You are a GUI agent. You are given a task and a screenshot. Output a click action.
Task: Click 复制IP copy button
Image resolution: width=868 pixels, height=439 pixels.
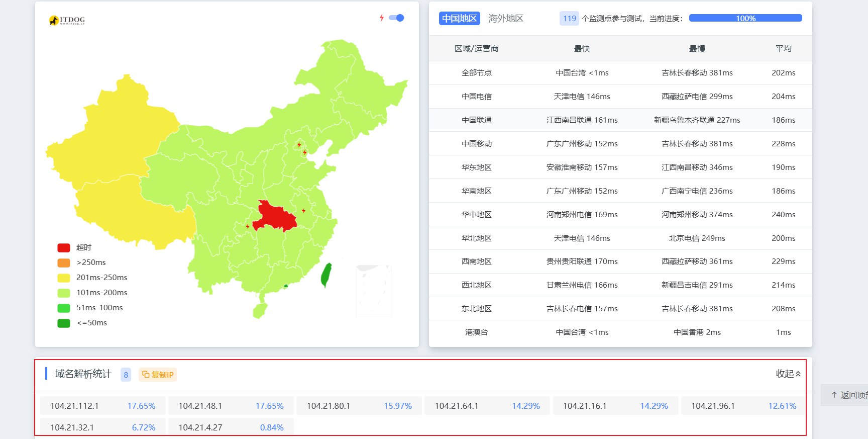click(x=158, y=375)
